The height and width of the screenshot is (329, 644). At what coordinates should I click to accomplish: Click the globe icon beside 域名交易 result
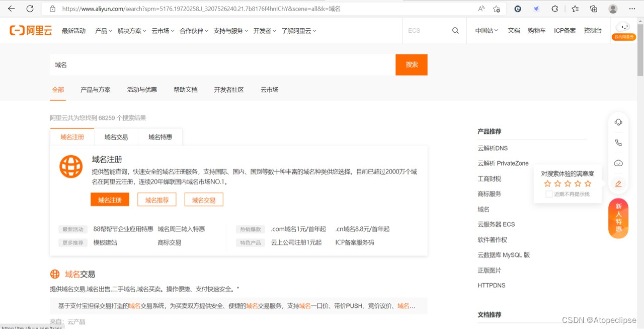point(55,274)
